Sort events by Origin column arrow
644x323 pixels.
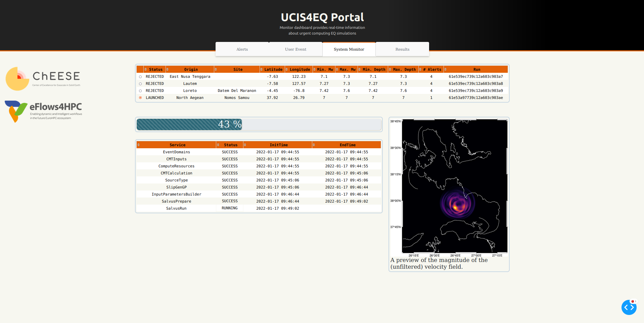(168, 69)
